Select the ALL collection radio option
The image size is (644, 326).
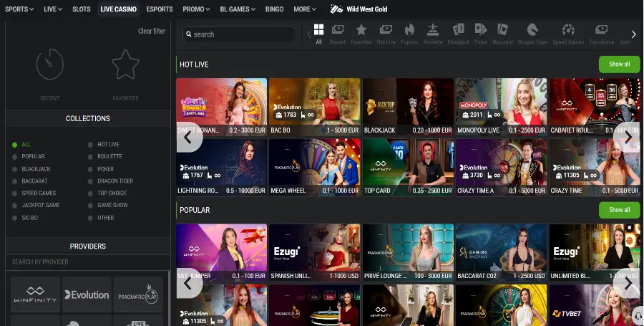point(21,145)
